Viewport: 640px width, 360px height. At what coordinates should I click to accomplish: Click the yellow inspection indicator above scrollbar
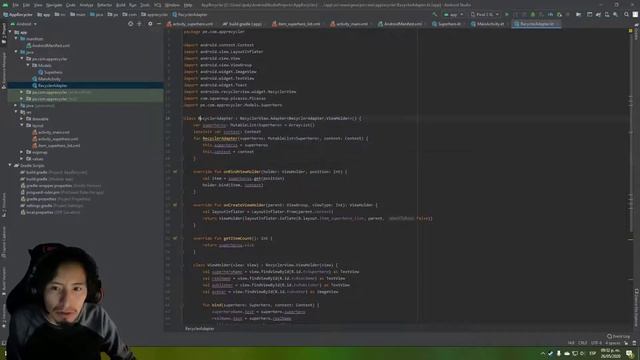pos(631,31)
